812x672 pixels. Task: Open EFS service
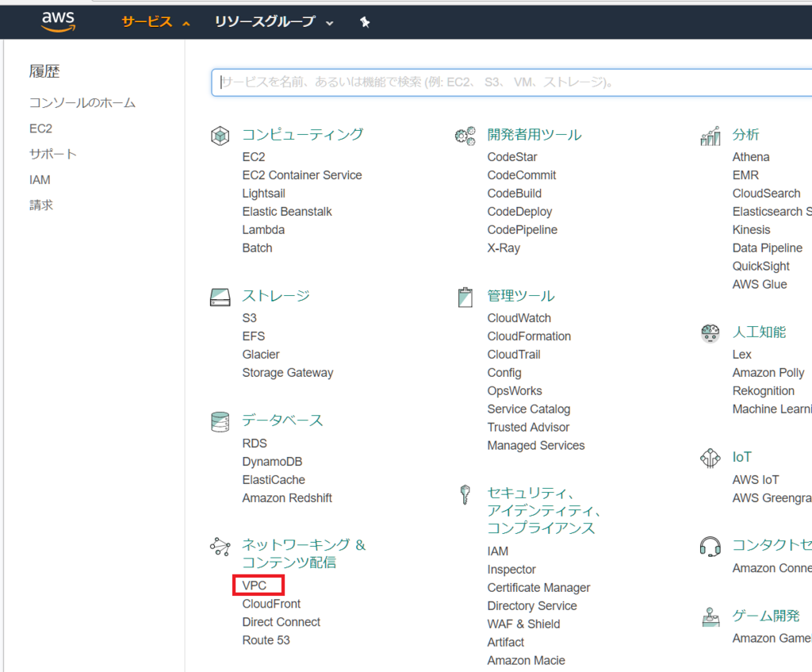tap(253, 336)
